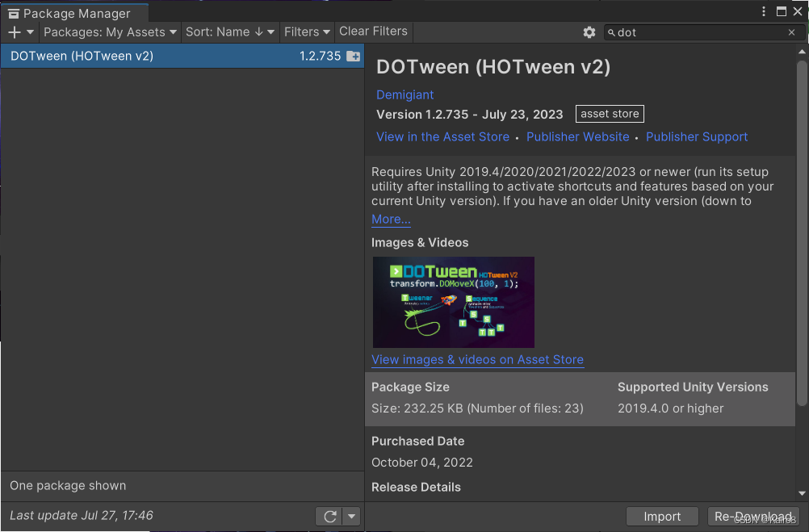Click the scrollbar up arrow
The image size is (809, 532).
[801, 52]
